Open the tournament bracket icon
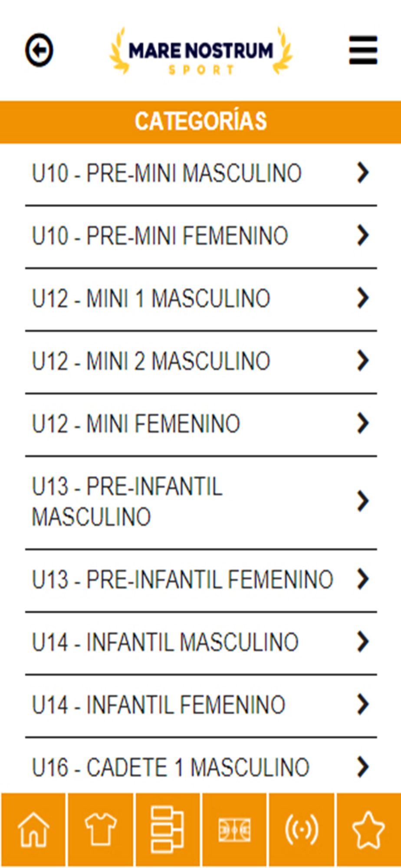This screenshot has height=868, width=401. click(168, 830)
